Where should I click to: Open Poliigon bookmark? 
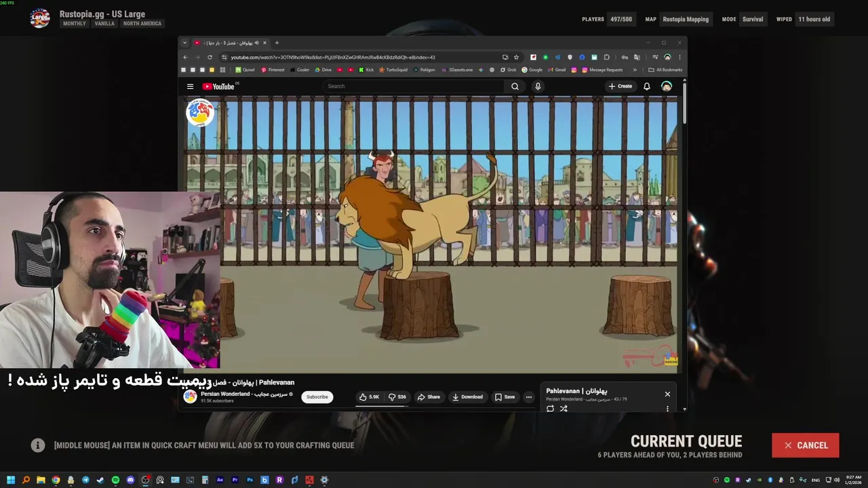tap(424, 70)
